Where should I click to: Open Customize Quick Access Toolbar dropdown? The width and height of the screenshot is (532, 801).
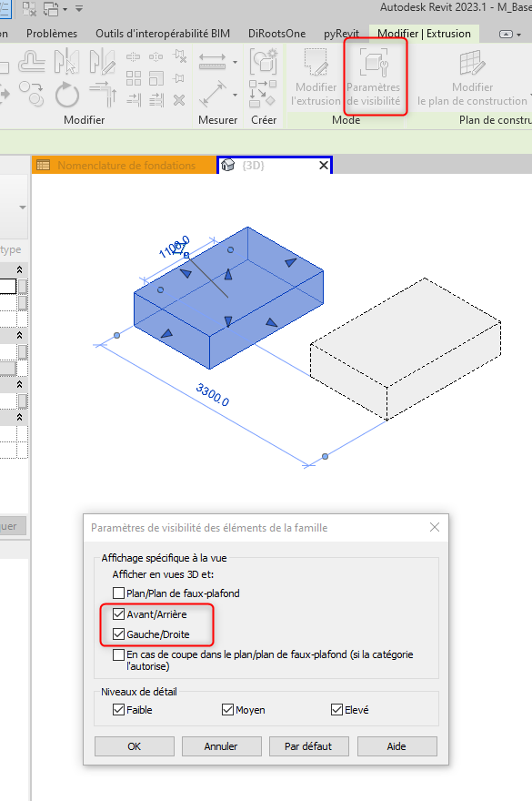79,9
